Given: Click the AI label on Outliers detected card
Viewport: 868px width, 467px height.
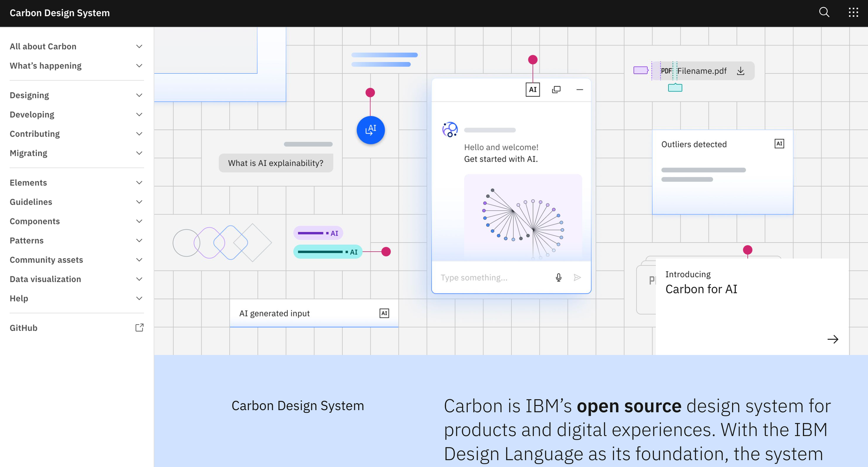Looking at the screenshot, I should pos(779,144).
